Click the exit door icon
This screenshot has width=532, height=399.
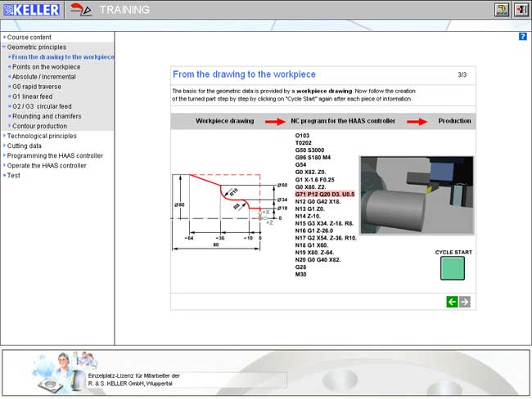pos(521,10)
